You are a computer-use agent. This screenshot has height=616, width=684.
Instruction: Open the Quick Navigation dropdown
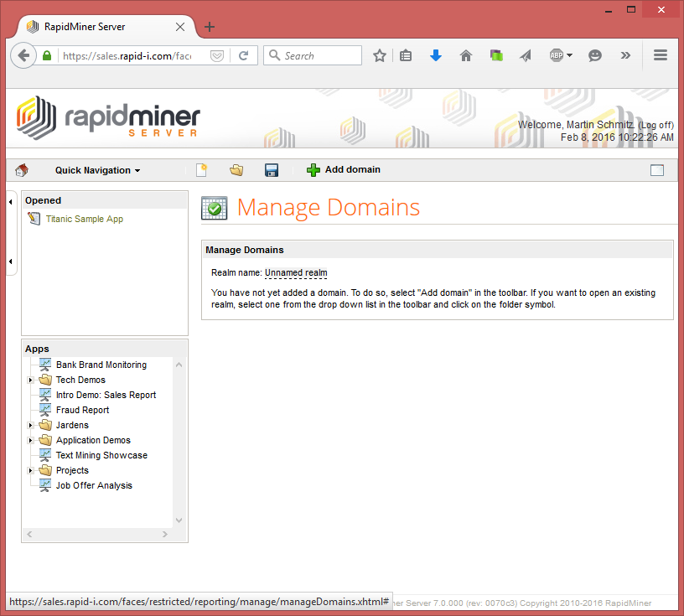tap(97, 170)
